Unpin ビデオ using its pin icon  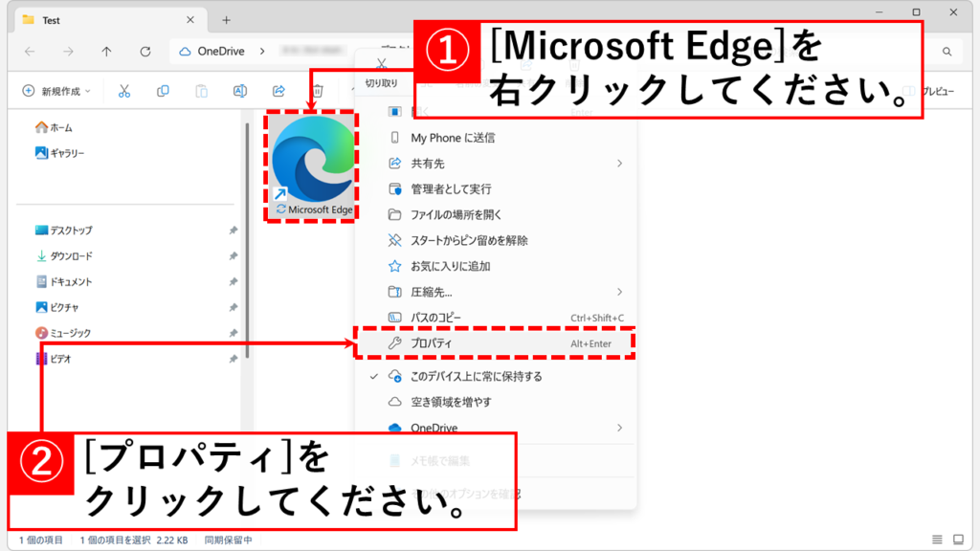tap(234, 359)
